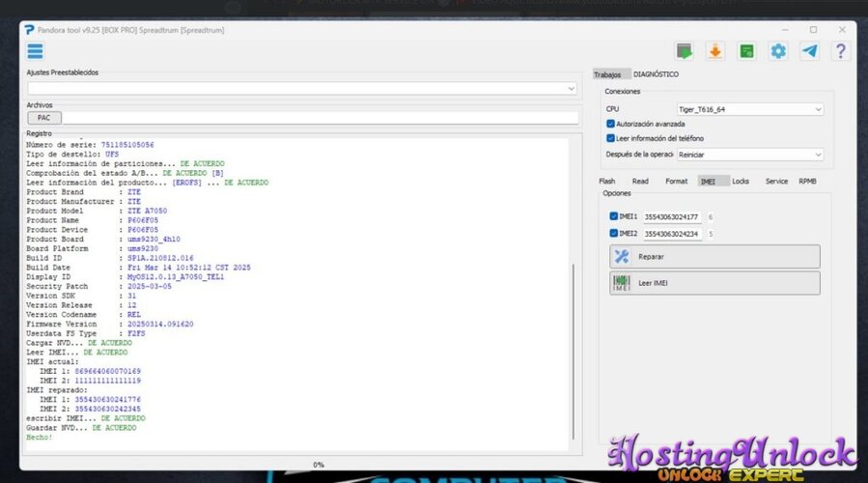Open the Después de la operación dropdown

click(x=750, y=155)
